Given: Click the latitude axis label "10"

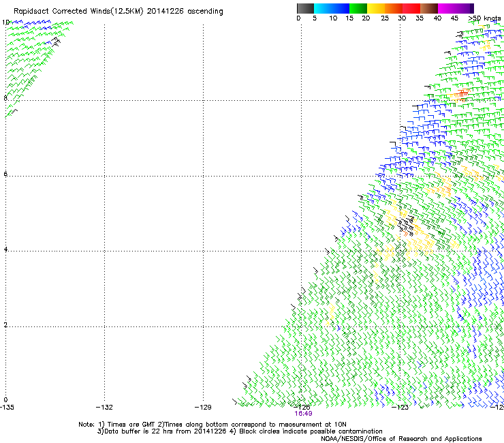Looking at the screenshot, I should 5,22.
